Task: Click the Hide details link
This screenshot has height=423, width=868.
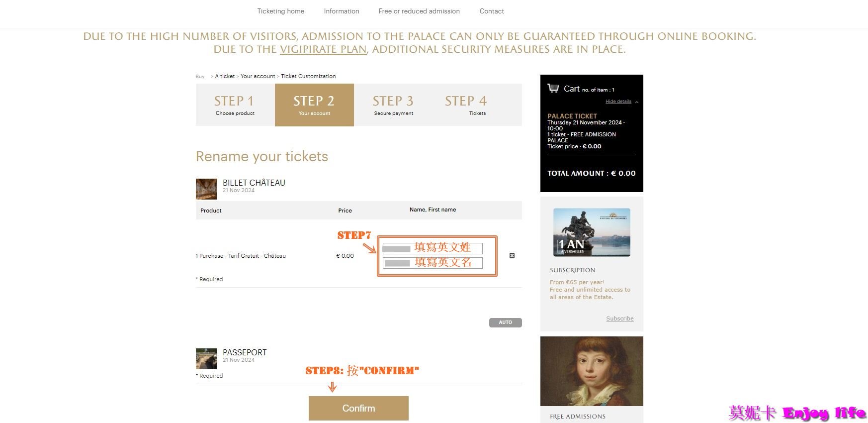Action: 618,102
